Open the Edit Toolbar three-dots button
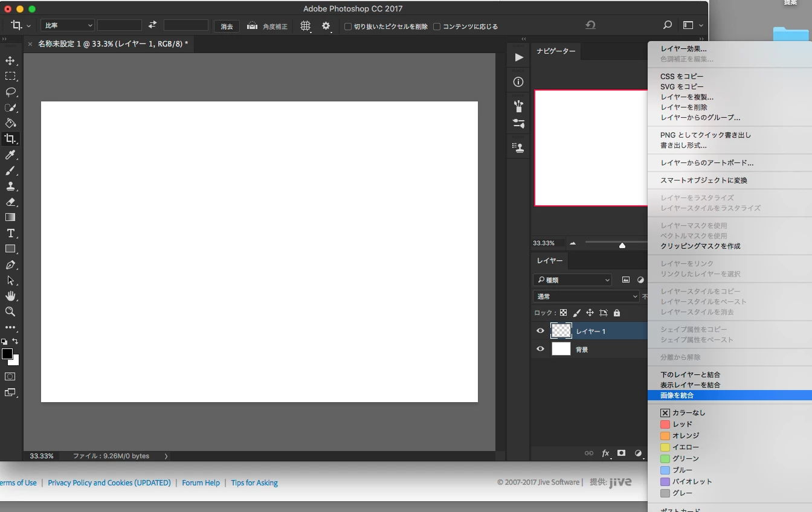This screenshot has height=512, width=812. pyautogui.click(x=10, y=327)
